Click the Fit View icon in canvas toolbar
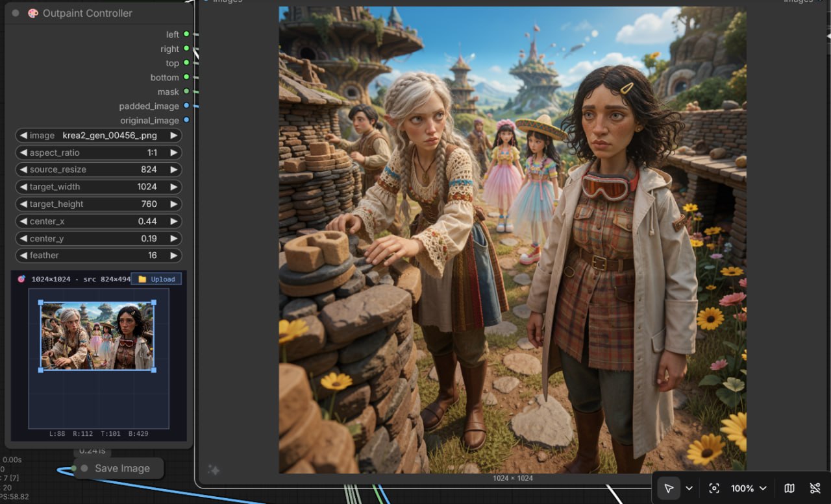 click(714, 488)
